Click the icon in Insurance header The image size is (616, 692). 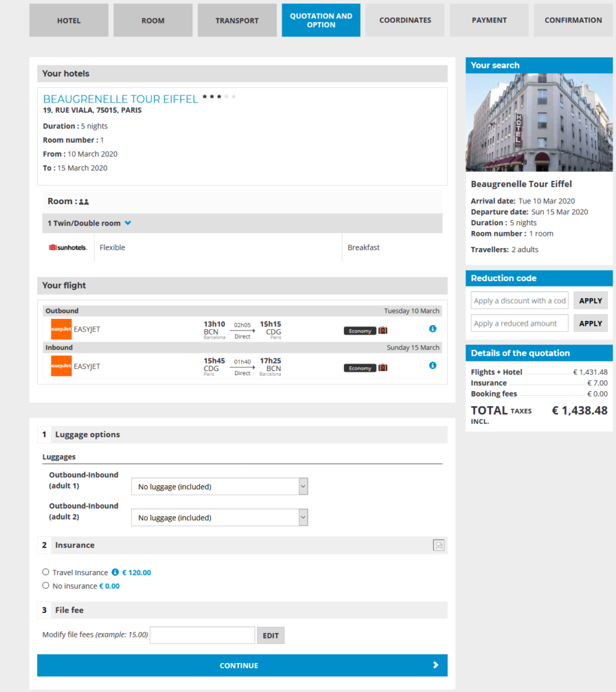click(x=438, y=545)
